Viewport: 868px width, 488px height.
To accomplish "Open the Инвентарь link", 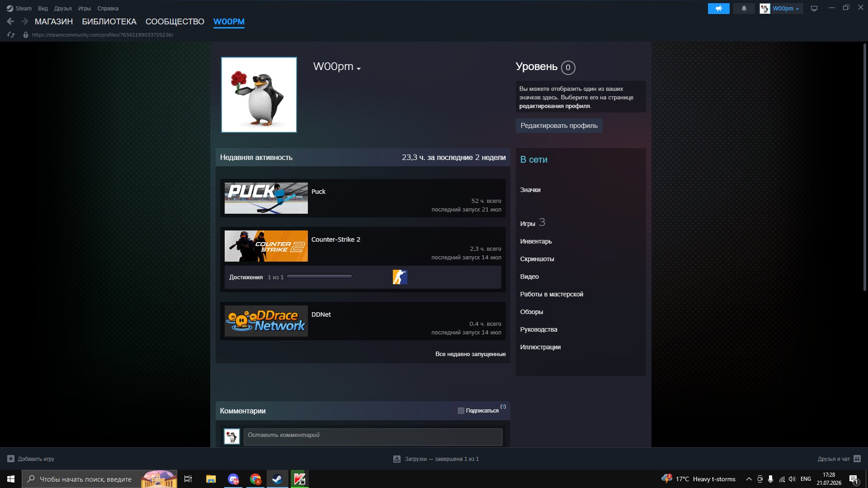I will click(536, 241).
